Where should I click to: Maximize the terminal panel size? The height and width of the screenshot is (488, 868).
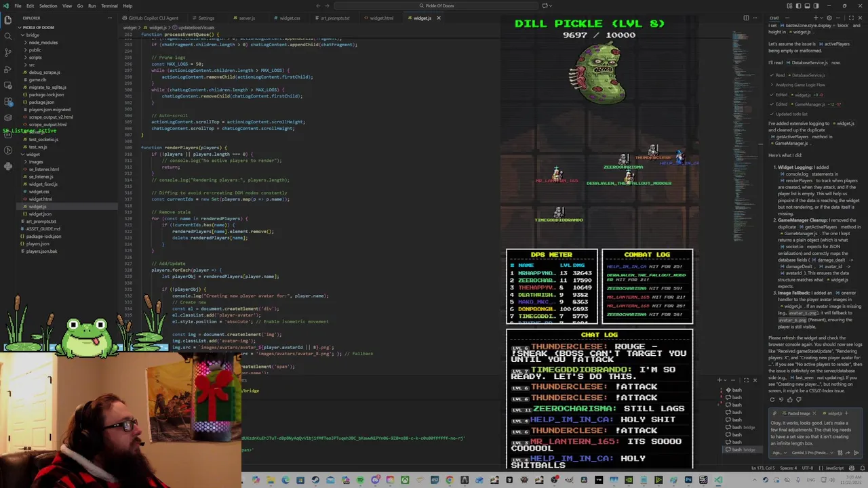click(x=746, y=380)
